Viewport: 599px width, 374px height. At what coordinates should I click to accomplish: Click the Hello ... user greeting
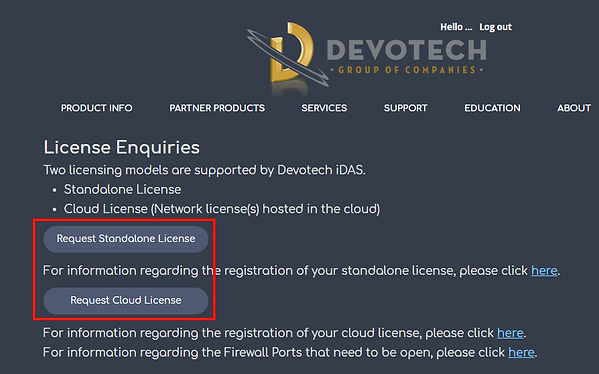(456, 27)
